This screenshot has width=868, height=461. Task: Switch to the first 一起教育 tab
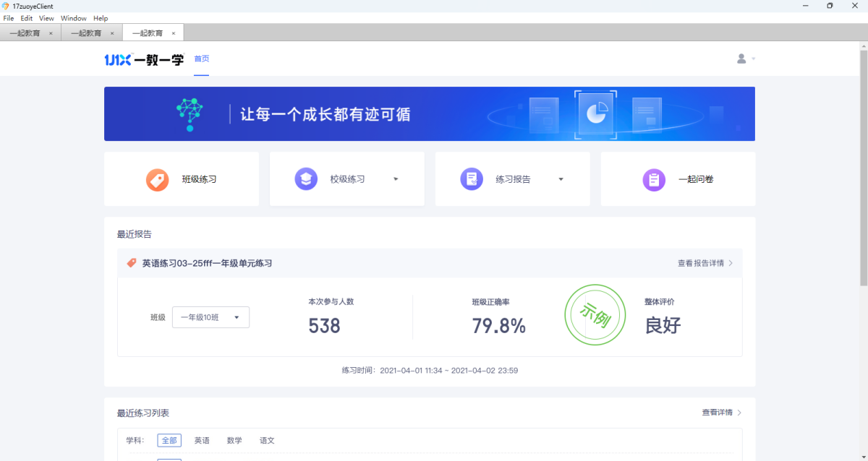coord(25,33)
